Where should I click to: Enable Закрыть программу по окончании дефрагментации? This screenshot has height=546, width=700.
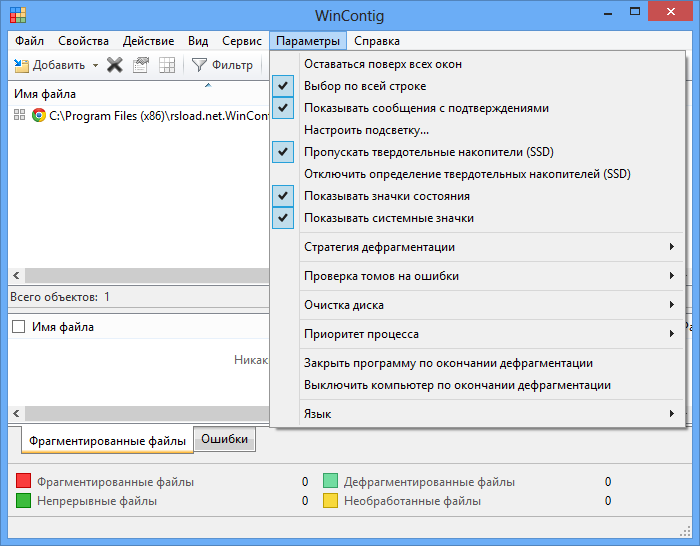pos(478,363)
